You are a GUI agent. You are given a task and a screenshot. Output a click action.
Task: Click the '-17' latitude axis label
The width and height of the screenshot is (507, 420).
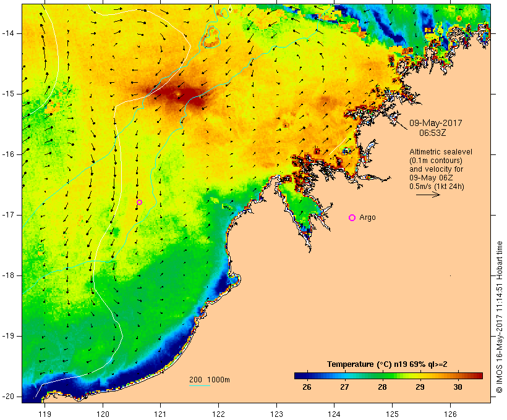(9, 215)
